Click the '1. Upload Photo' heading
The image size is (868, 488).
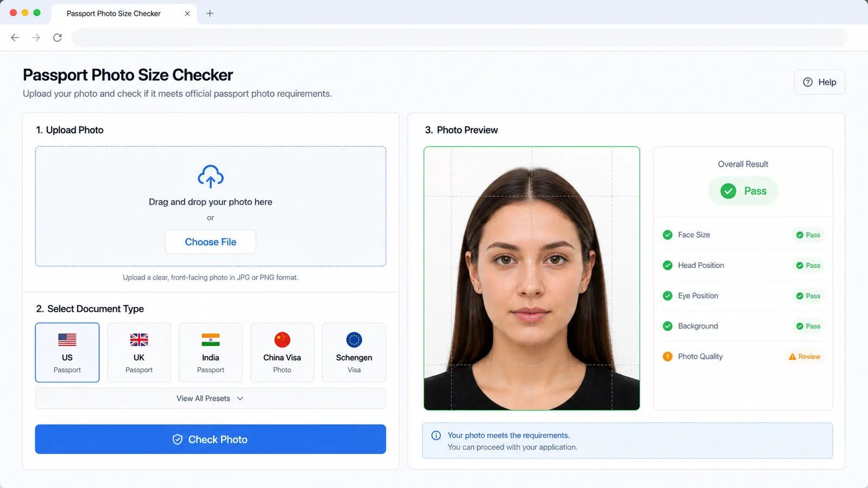pyautogui.click(x=69, y=130)
